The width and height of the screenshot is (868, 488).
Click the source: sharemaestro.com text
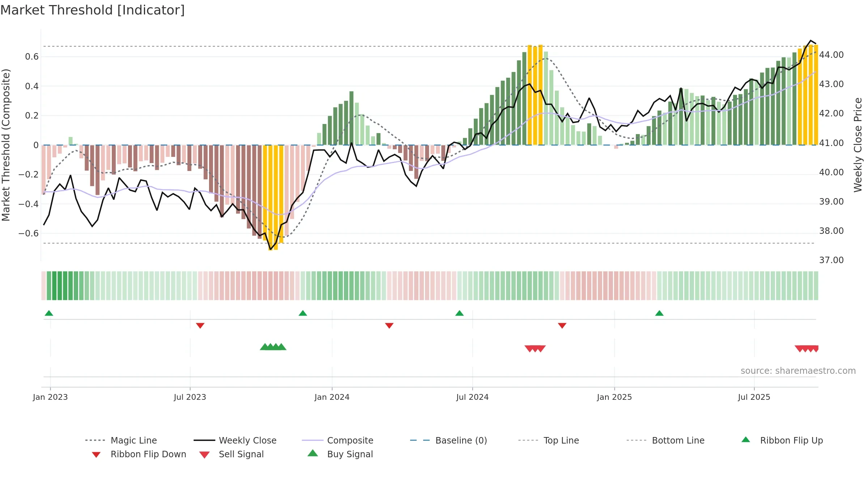click(798, 371)
